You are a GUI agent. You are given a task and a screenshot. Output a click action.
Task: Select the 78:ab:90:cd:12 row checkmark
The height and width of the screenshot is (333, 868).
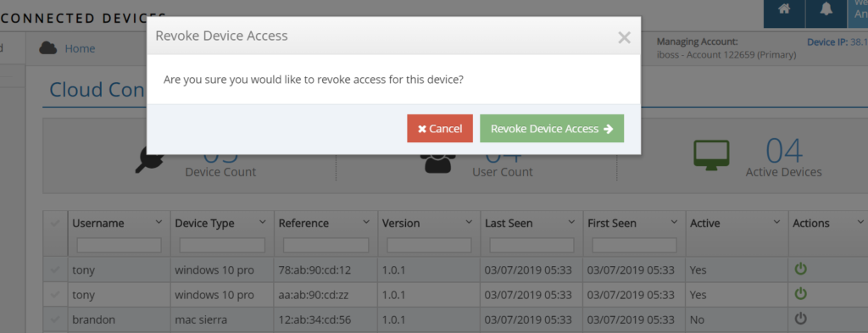55,270
